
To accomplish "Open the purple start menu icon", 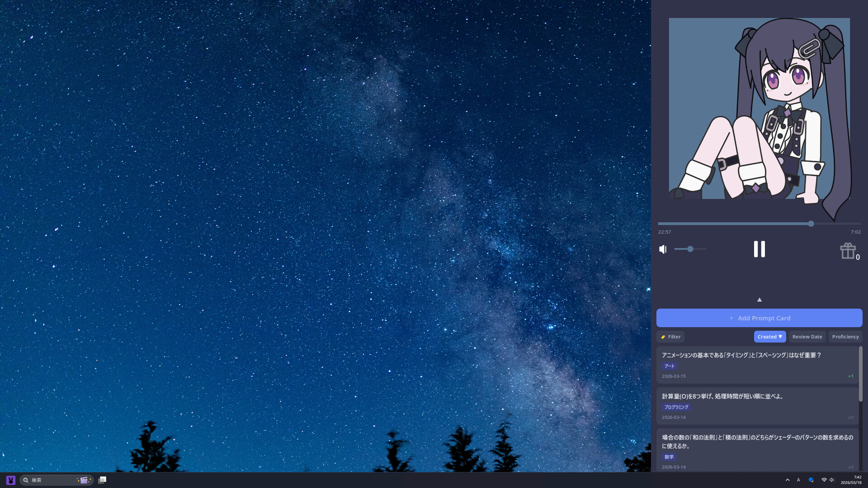I will (x=11, y=480).
